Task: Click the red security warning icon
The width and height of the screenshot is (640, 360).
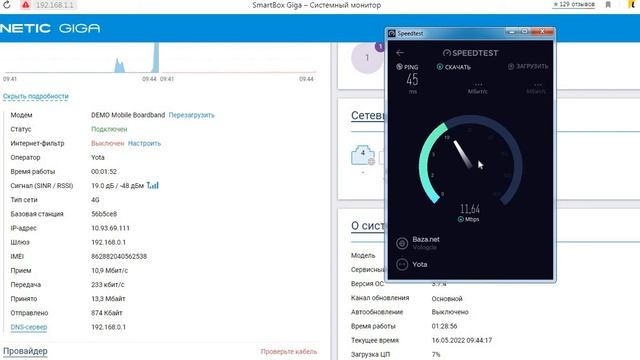Action: tap(25, 5)
